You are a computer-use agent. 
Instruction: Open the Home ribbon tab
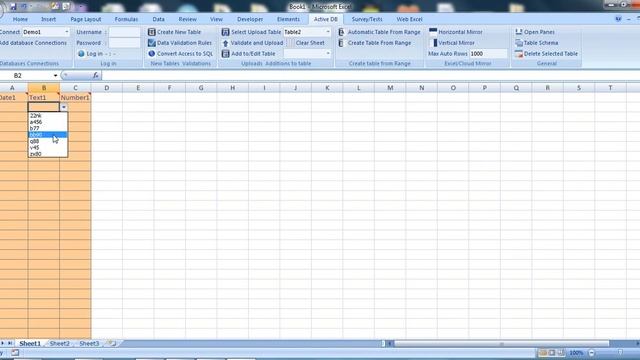click(x=20, y=19)
